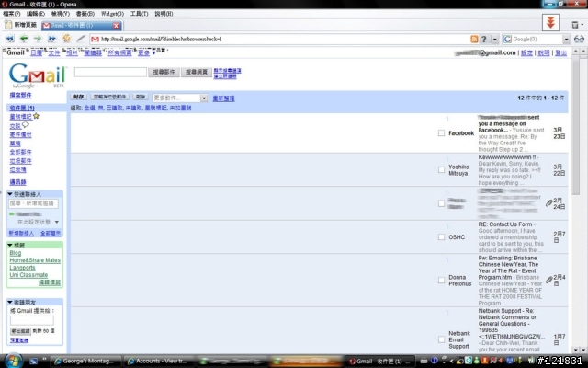Click the 登出 sign out link
Image resolution: width=588 pixels, height=368 pixels.
(560, 53)
